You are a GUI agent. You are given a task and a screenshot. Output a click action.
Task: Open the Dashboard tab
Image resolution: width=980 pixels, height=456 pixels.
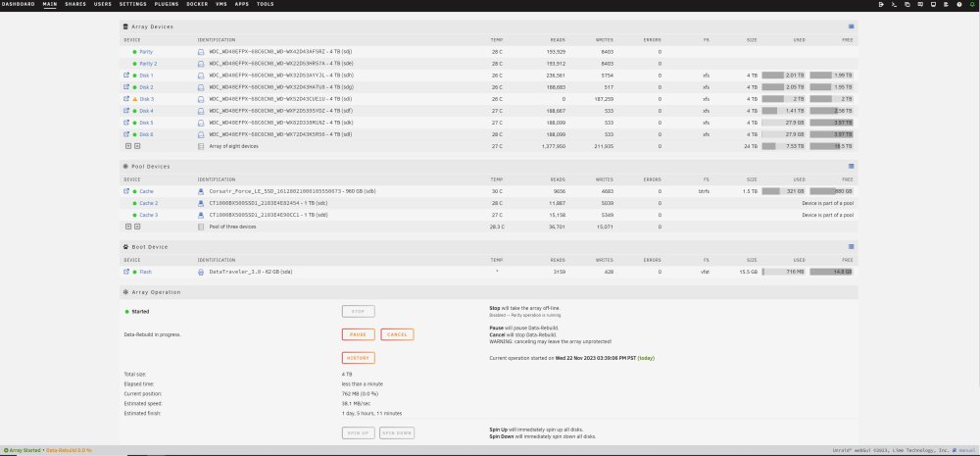point(18,4)
